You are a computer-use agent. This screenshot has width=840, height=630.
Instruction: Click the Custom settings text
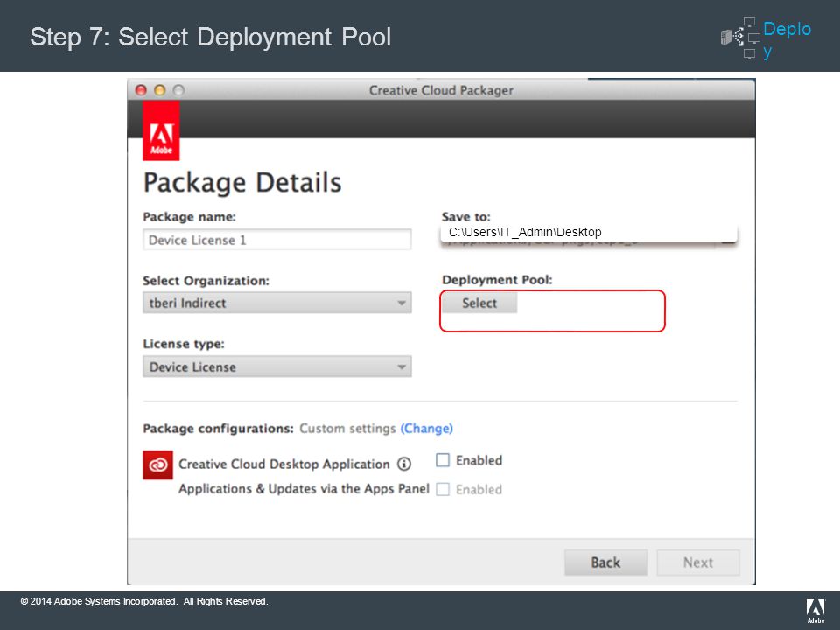pos(347,429)
